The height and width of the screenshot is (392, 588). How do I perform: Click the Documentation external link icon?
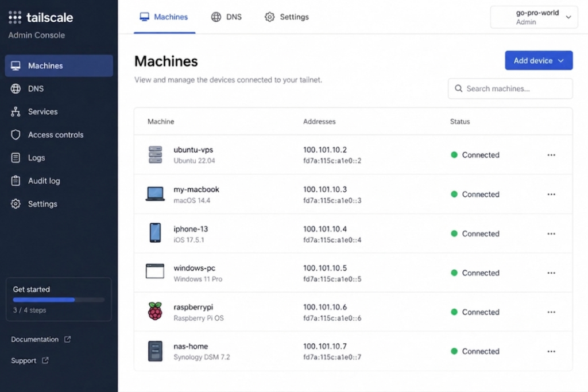[68, 339]
